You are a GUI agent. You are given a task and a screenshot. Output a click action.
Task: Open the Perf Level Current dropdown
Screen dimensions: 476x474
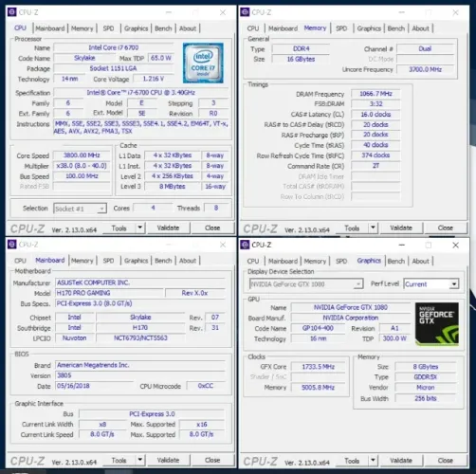pyautogui.click(x=431, y=284)
